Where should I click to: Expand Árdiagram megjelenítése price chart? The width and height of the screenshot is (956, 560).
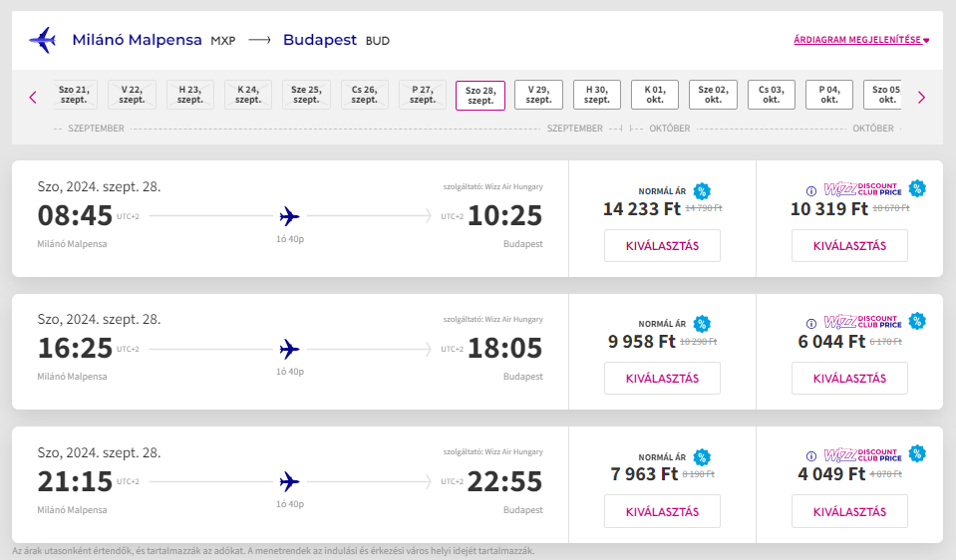pos(861,40)
